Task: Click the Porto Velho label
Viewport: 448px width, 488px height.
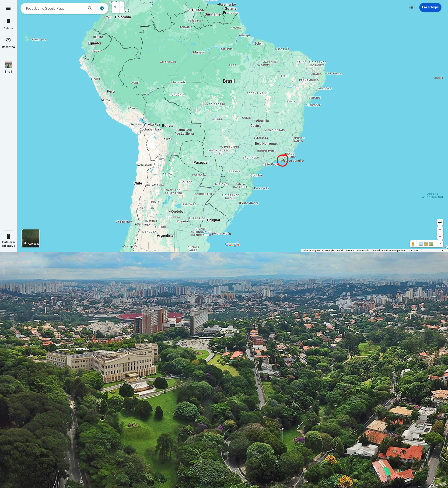Action: tap(179, 82)
